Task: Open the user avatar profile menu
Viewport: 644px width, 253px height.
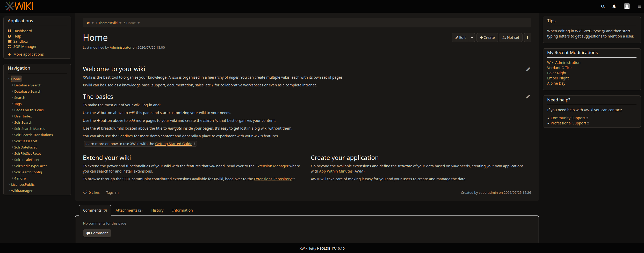Action: [x=627, y=6]
